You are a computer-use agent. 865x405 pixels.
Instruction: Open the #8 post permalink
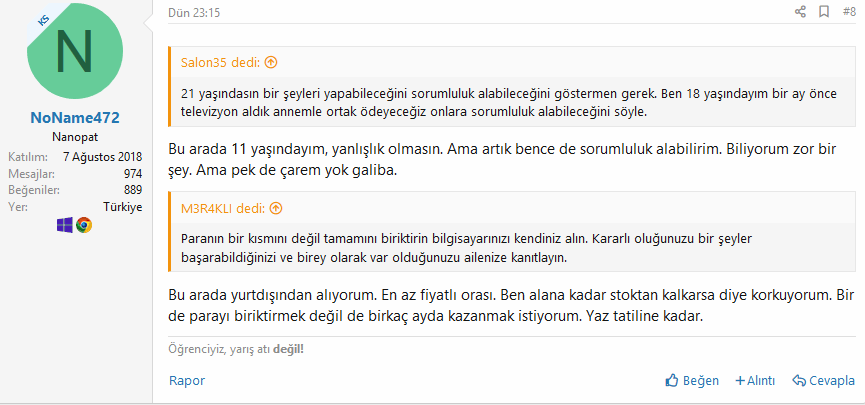849,12
